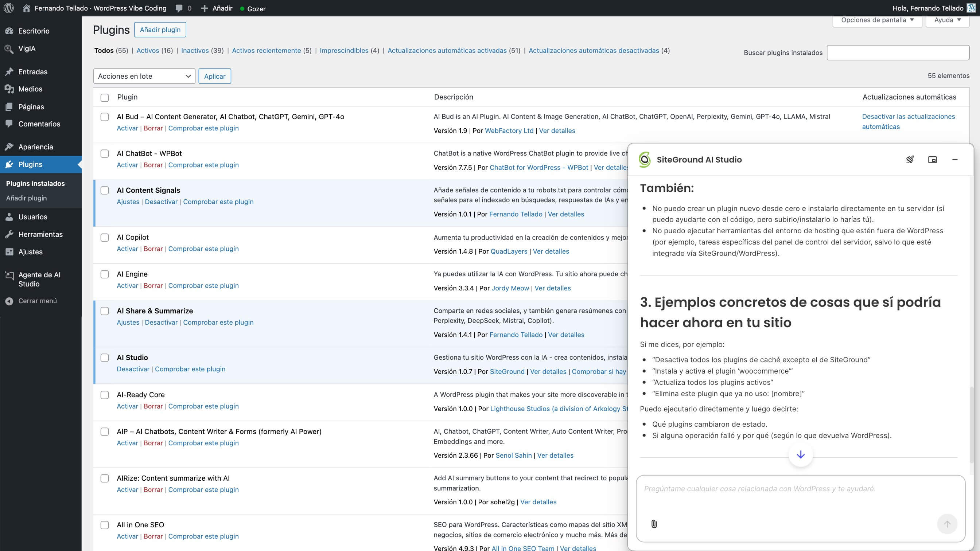Image resolution: width=980 pixels, height=551 pixels.
Task: Open AI Studio in picture-in-picture mode
Action: click(933, 159)
